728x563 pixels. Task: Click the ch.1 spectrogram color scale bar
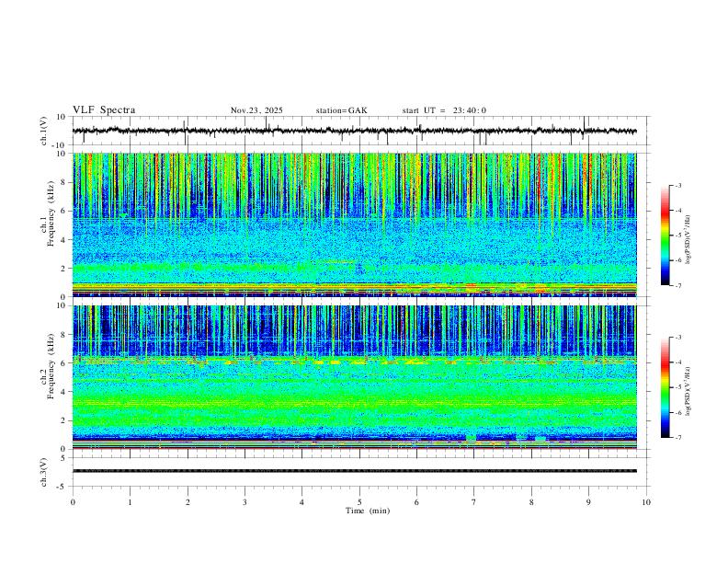click(665, 236)
